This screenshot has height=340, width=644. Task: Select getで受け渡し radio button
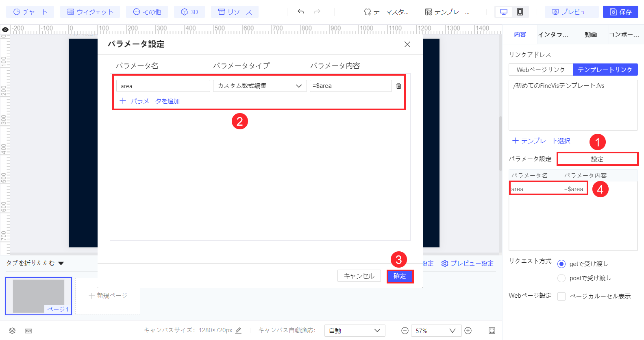(x=561, y=264)
